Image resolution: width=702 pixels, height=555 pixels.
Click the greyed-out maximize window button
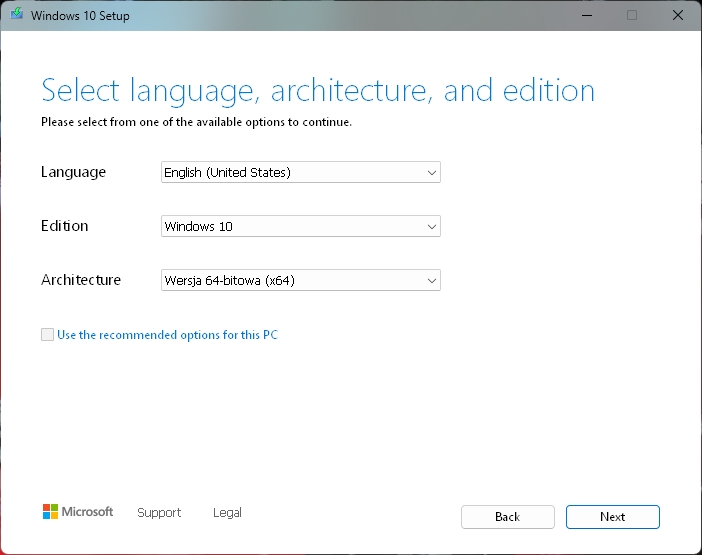pos(632,15)
